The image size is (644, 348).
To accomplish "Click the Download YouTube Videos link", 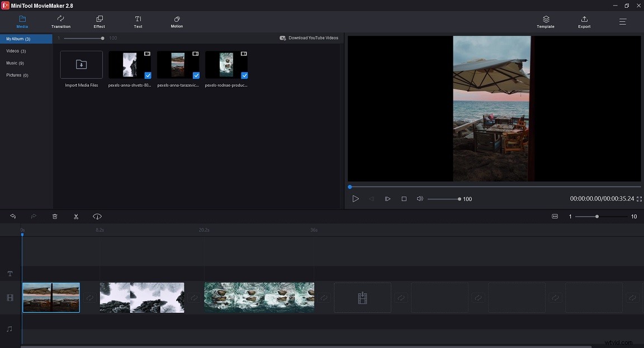I will click(x=309, y=37).
